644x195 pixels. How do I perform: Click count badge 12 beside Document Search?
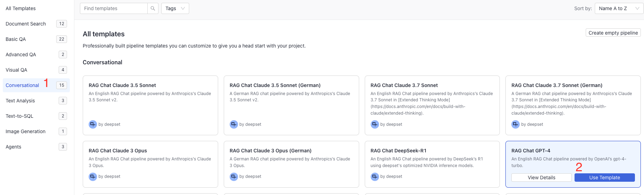pyautogui.click(x=61, y=24)
